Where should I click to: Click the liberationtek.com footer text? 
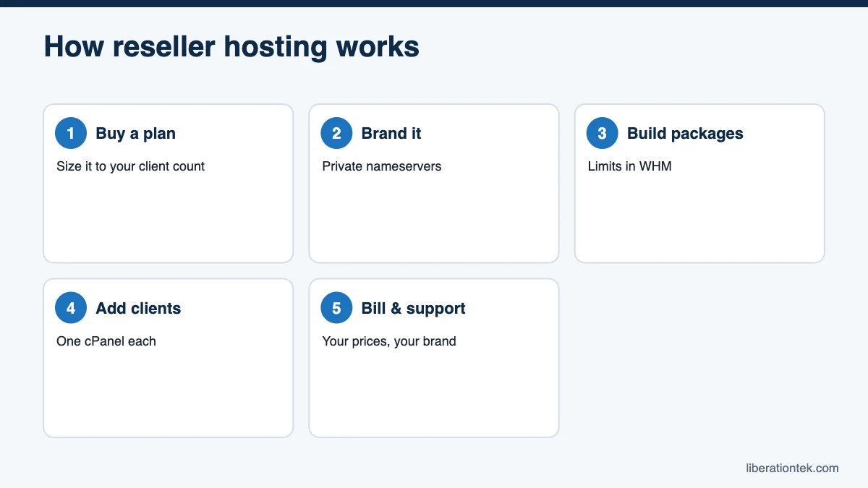pos(792,468)
